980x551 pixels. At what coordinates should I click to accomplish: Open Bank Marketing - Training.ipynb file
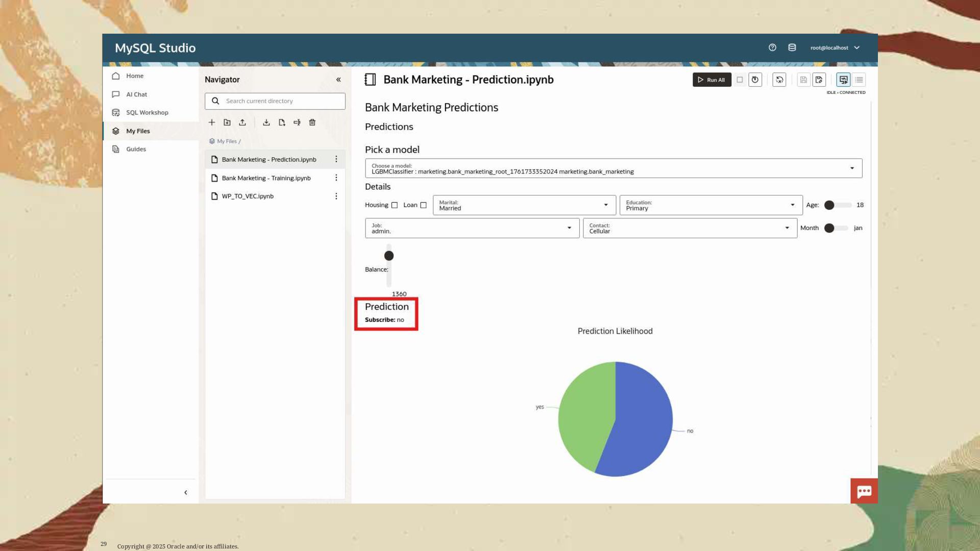pos(266,178)
